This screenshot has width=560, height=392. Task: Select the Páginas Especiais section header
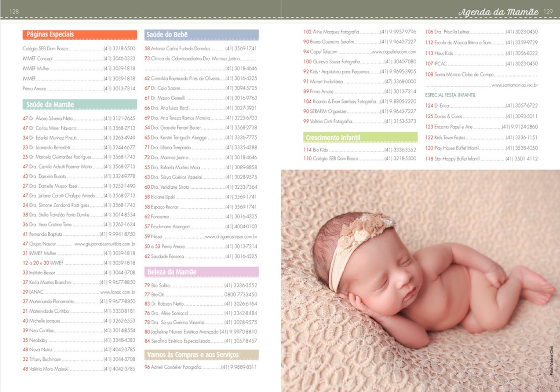(x=80, y=34)
